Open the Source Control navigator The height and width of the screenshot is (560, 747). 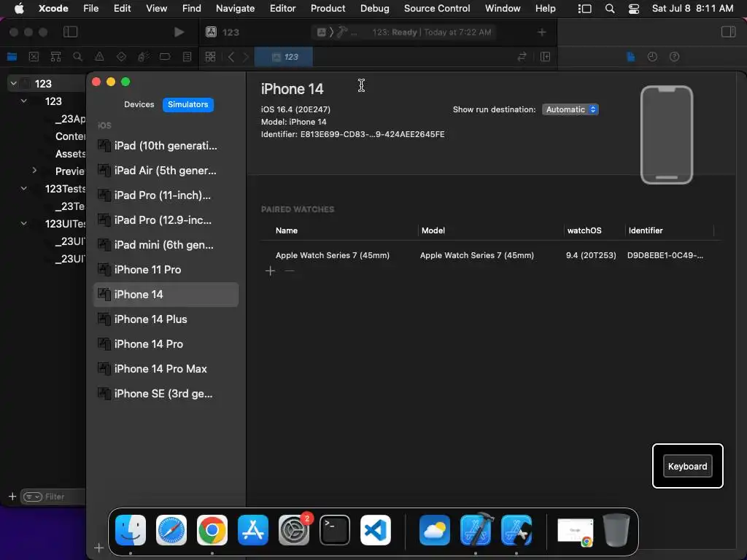coord(34,57)
